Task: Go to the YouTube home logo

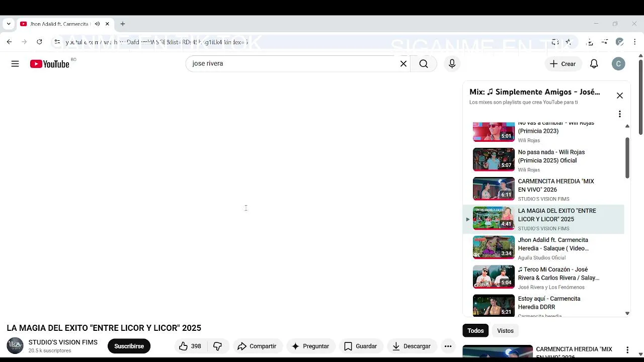Action: (49, 64)
